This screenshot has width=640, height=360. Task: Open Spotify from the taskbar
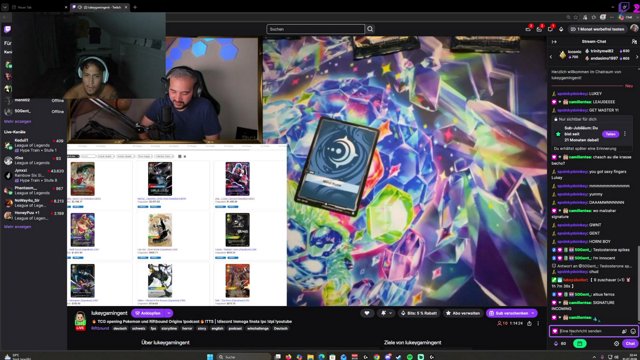pos(410,357)
